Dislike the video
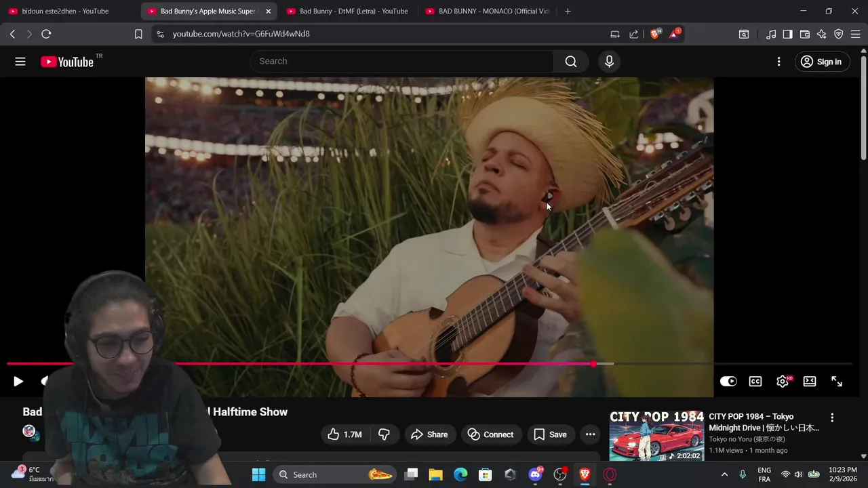 click(x=384, y=434)
